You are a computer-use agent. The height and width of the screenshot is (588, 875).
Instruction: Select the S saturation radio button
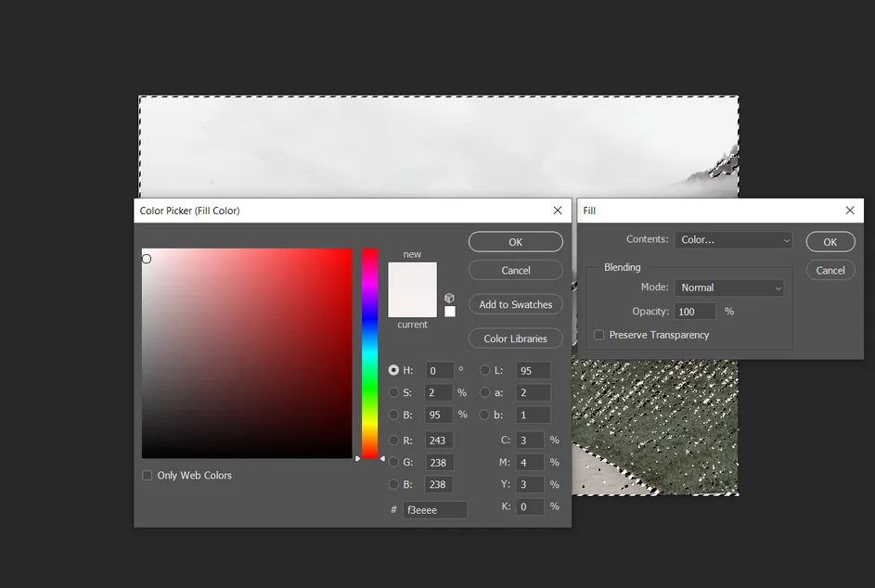point(393,392)
